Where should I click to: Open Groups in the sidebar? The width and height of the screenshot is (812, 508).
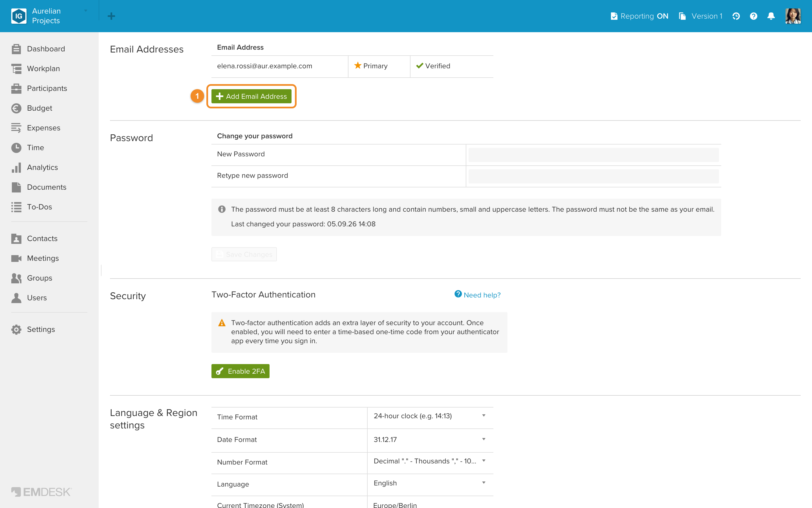pyautogui.click(x=32, y=278)
